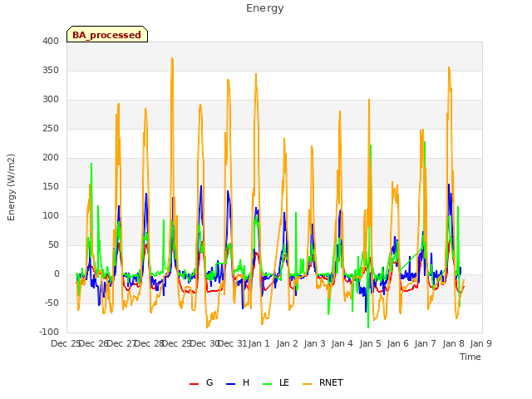This screenshot has height=399, width=532.
Task: Click the 'Jan 8' x-axis tick label
Action: 454,343
